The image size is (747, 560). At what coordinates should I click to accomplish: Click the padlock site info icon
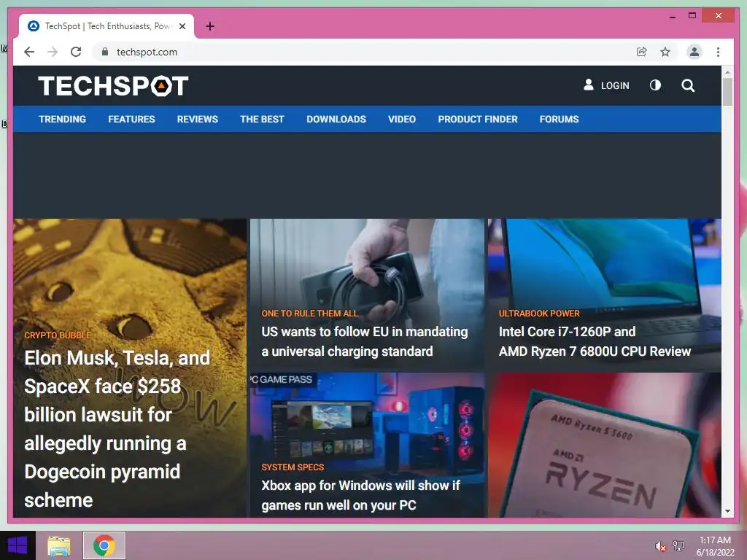tap(105, 52)
